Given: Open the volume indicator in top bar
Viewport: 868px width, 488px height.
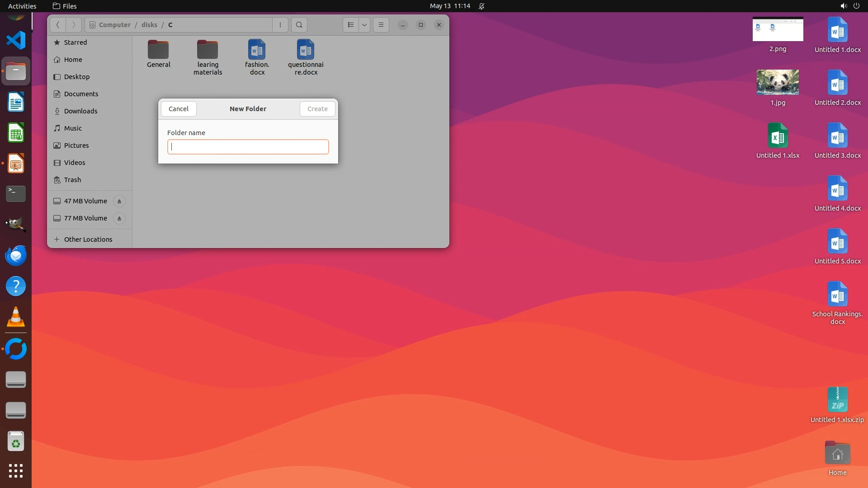Looking at the screenshot, I should tap(843, 6).
